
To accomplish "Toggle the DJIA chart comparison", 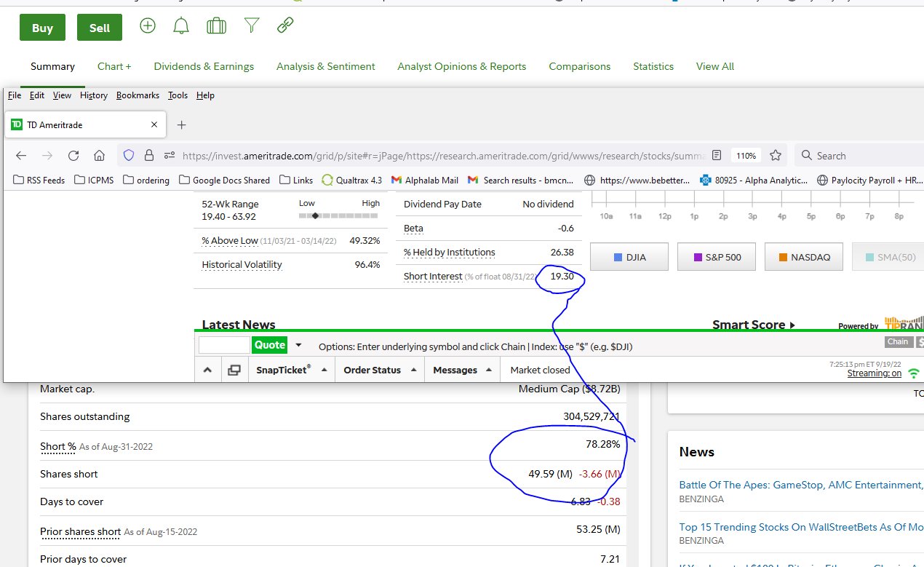I will coord(629,257).
